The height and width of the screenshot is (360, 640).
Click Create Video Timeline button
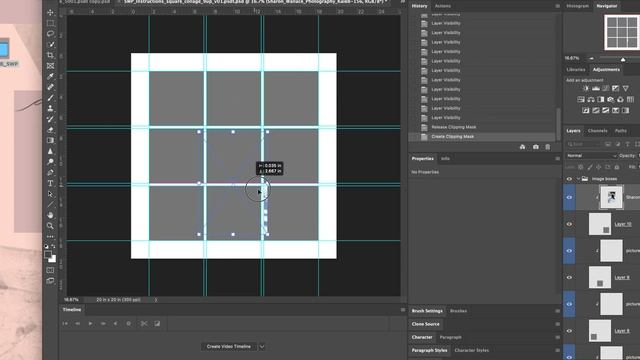click(229, 347)
